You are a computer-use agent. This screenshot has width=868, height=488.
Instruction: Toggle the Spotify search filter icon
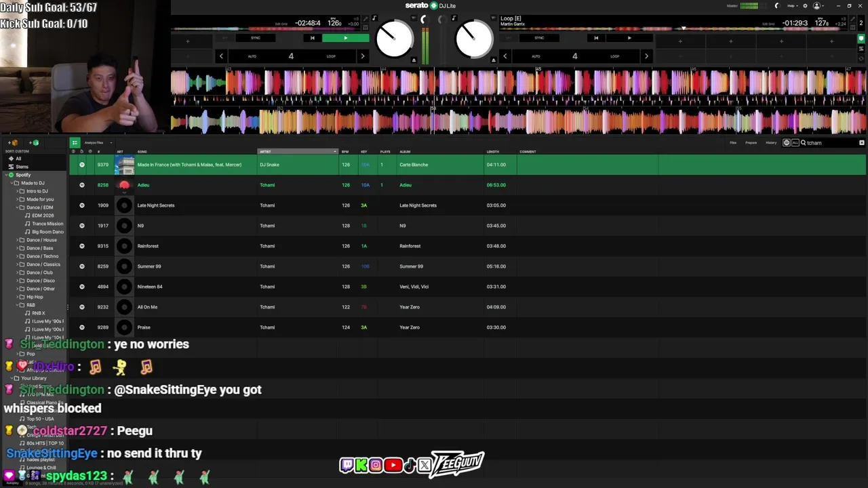pos(787,142)
